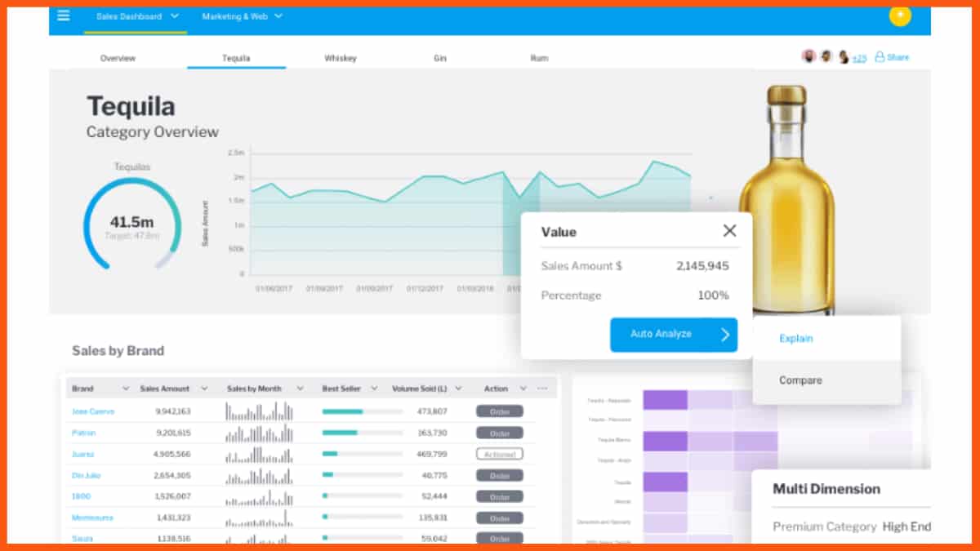Image resolution: width=980 pixels, height=551 pixels.
Task: Click the first collaborator avatar
Action: [808, 56]
